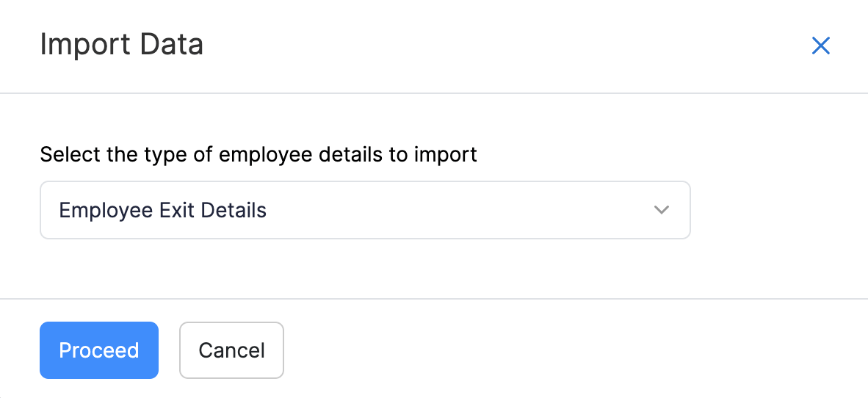The height and width of the screenshot is (398, 868).
Task: Close the Import Data dialog
Action: [820, 46]
